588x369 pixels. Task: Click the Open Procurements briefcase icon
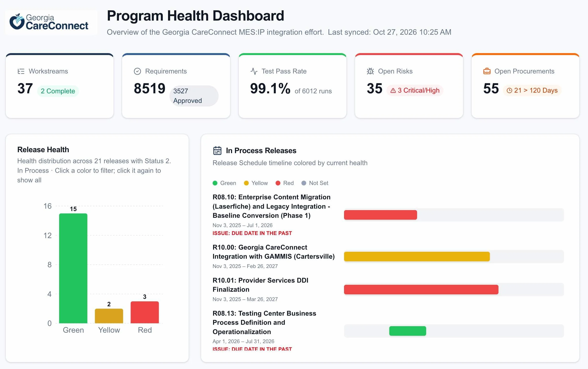click(487, 71)
